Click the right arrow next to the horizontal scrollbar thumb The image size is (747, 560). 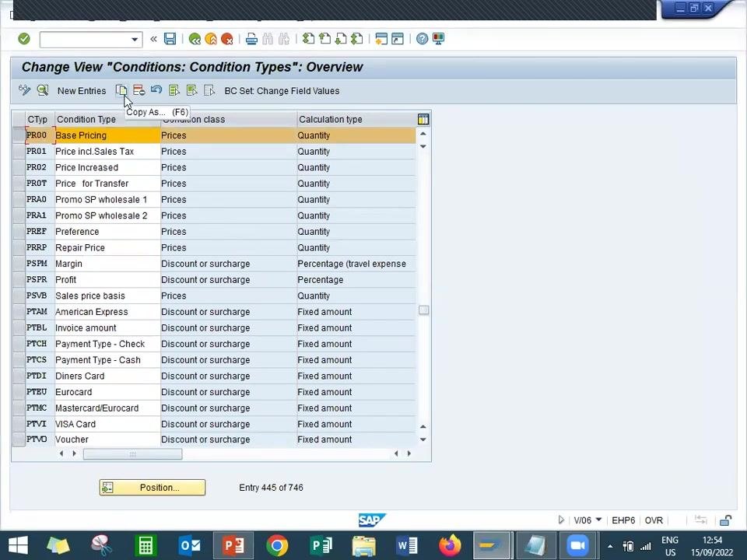[x=75, y=453]
